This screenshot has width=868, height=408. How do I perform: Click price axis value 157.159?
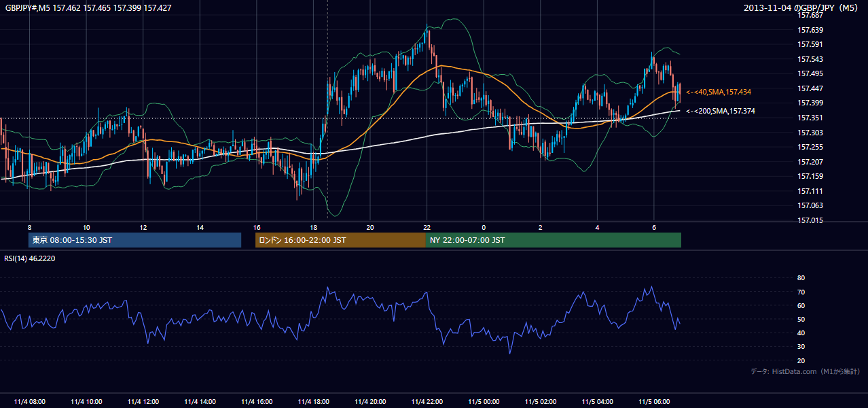click(810, 177)
